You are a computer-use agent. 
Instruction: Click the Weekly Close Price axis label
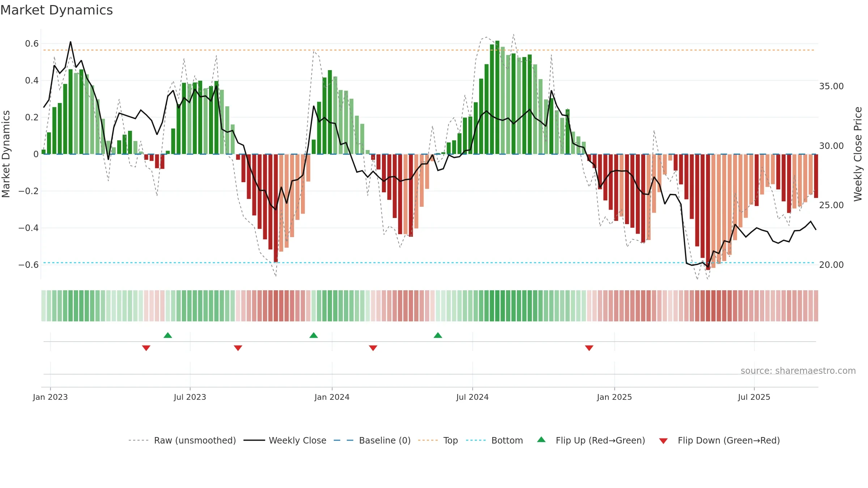pyautogui.click(x=858, y=154)
